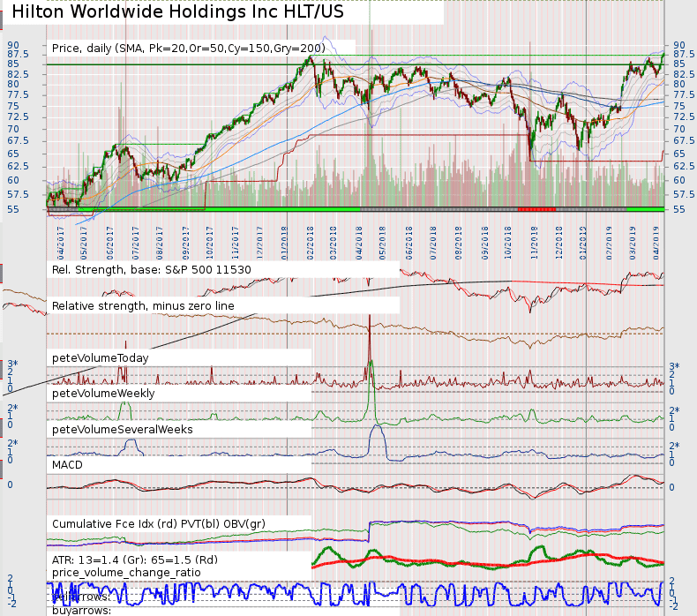The height and width of the screenshot is (616, 697).
Task: Click the 72.5 value on left price axis
Action: click(x=18, y=116)
